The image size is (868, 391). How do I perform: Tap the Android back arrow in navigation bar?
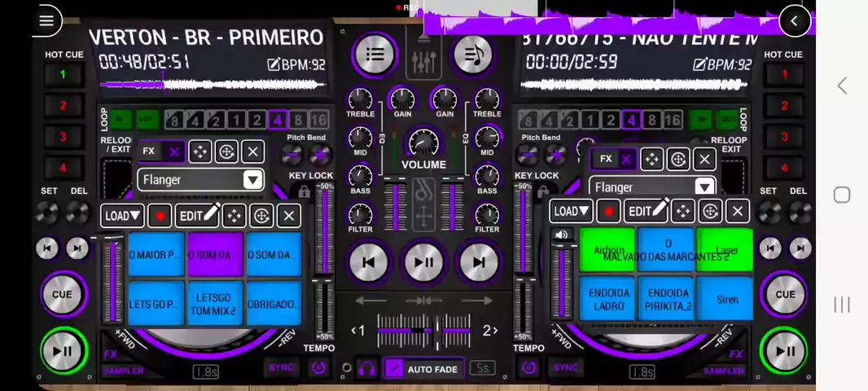(x=842, y=86)
